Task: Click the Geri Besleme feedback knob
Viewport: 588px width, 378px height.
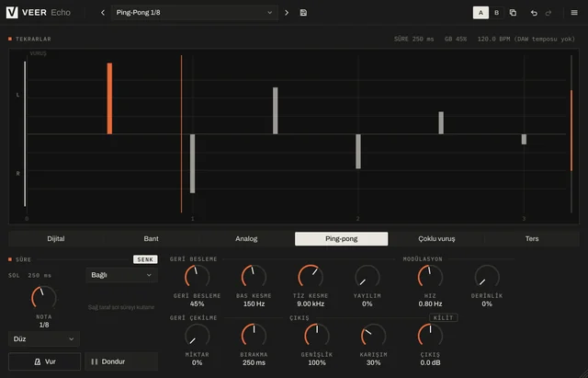Action: (x=197, y=277)
